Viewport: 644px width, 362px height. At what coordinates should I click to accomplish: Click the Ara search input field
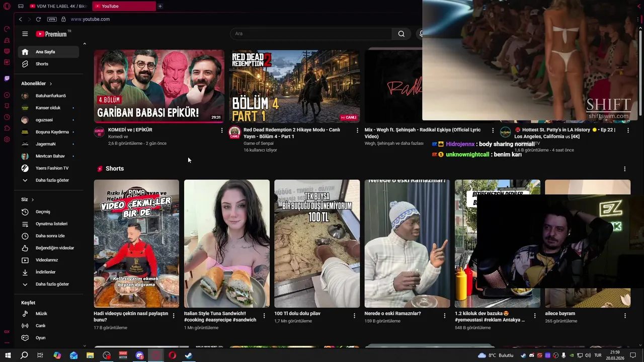click(x=311, y=34)
